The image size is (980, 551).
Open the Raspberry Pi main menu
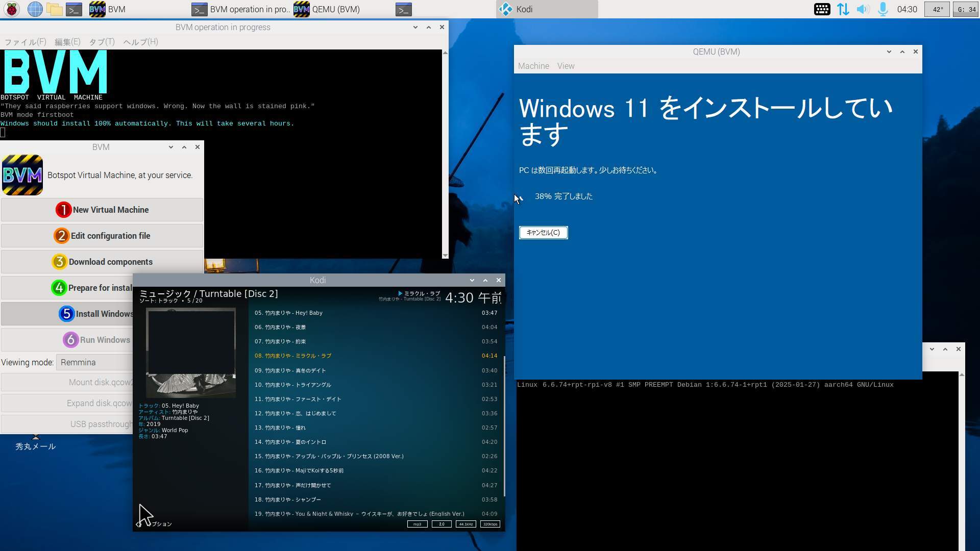coord(12,9)
